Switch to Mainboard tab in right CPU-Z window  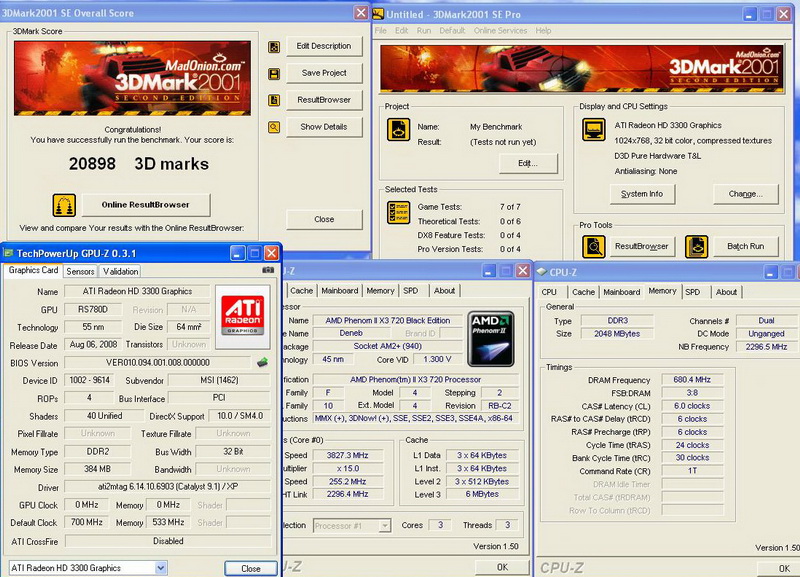coord(621,292)
